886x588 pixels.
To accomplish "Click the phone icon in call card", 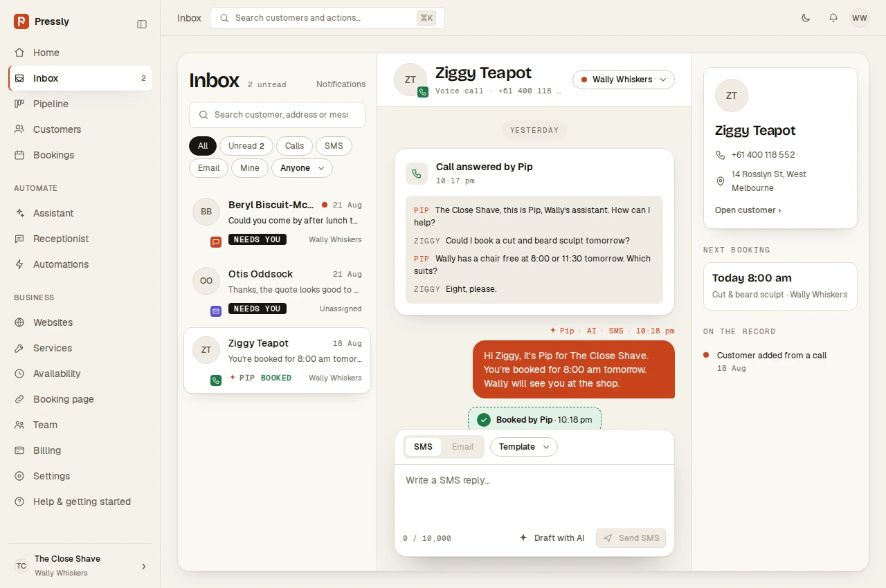I will pos(417,174).
